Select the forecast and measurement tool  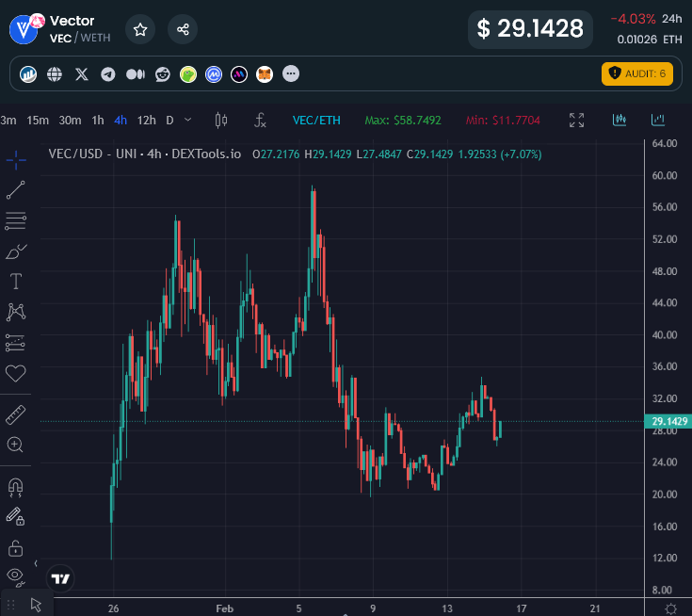coord(16,343)
